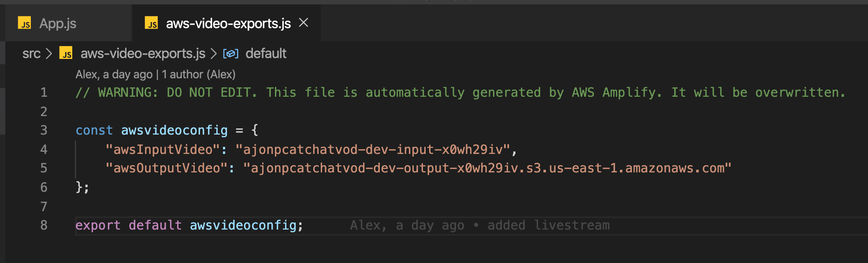The width and height of the screenshot is (868, 263).
Task: Open aws-video-exports.js breadcrumb segment
Action: (143, 54)
